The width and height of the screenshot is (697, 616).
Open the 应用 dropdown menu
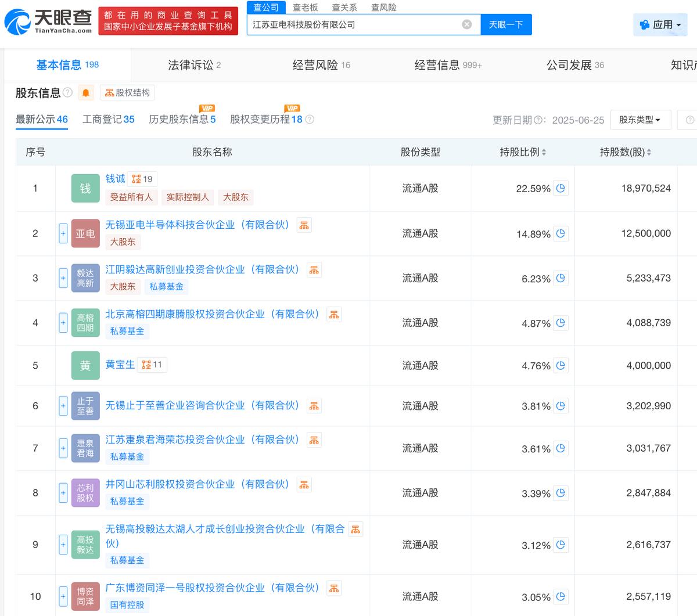tap(660, 25)
